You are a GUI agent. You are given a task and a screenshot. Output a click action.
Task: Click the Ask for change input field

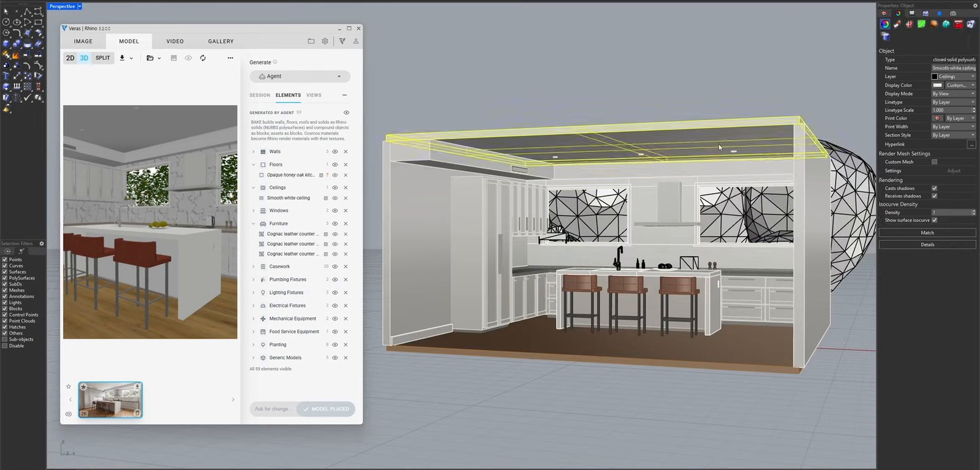pyautogui.click(x=273, y=409)
